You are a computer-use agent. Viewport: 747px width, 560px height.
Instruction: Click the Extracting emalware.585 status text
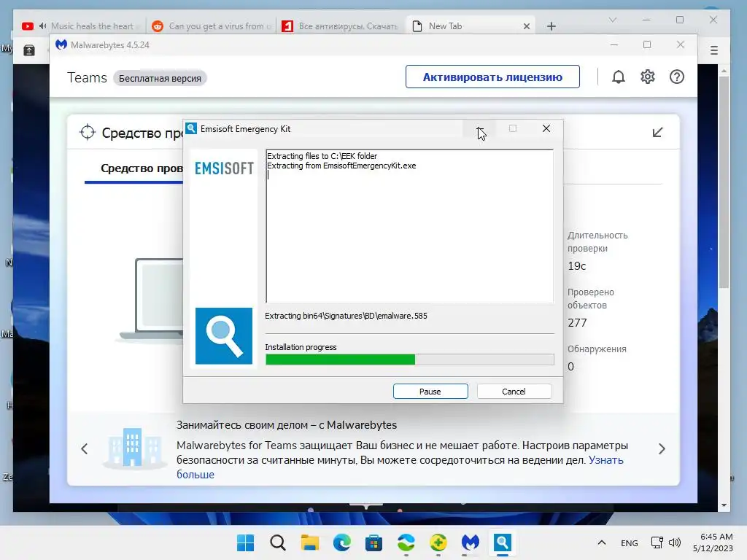click(x=346, y=316)
